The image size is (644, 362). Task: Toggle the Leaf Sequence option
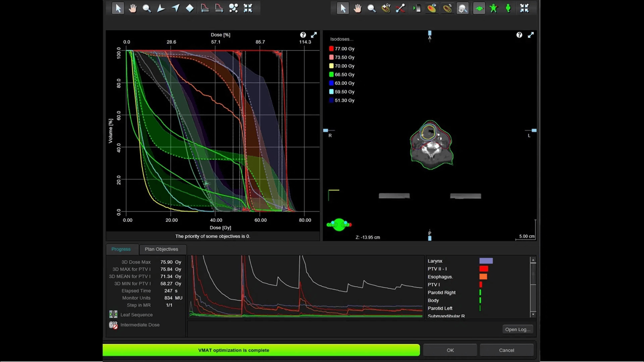[x=113, y=314]
